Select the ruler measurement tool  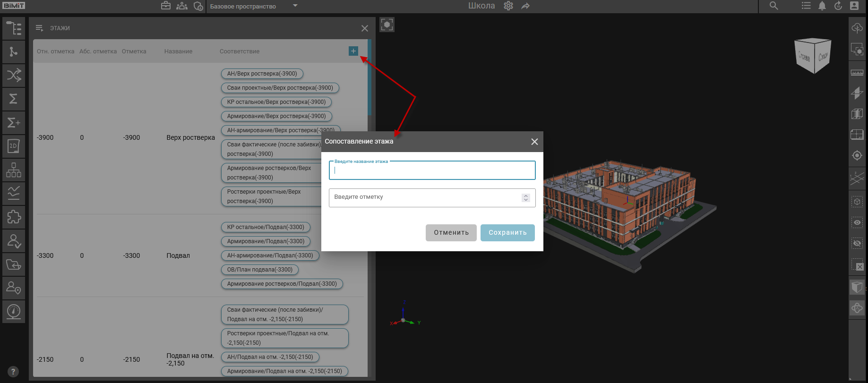click(857, 72)
